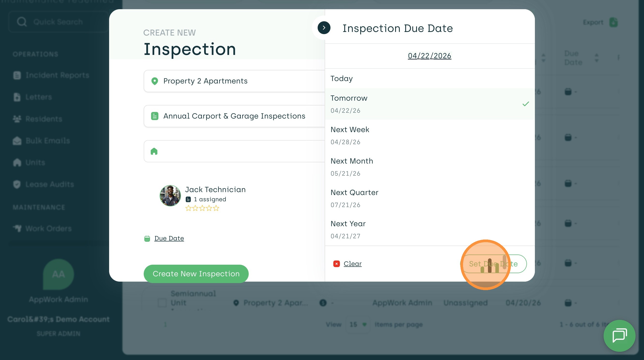The image size is (644, 360).
Task: Rate Jack Technician with star rating
Action: click(202, 208)
